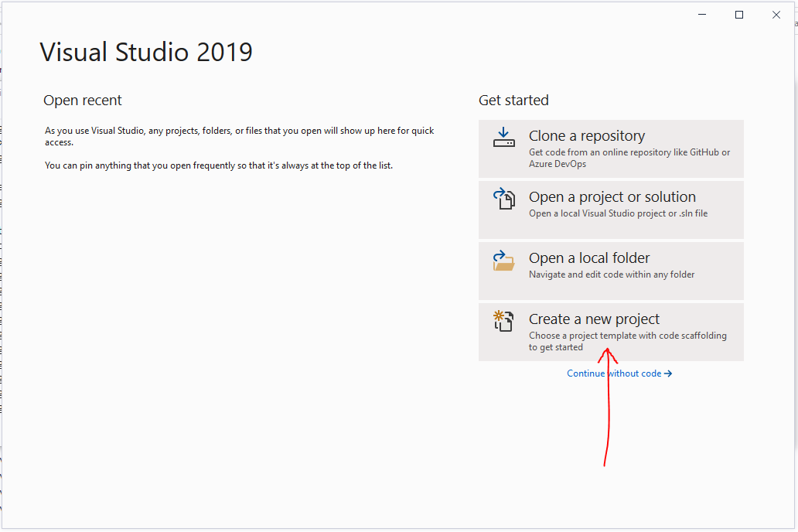Click the 'You can pin anything' sentence
This screenshot has width=798, height=532.
(219, 165)
